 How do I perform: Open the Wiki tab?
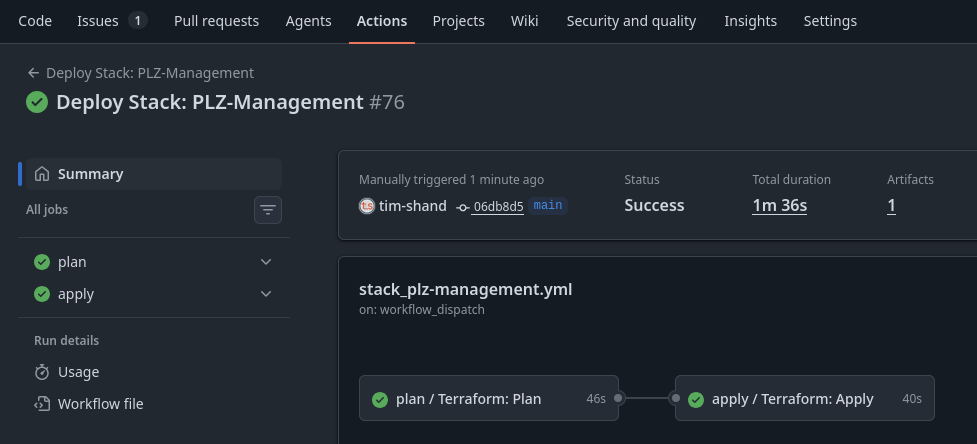pos(525,21)
